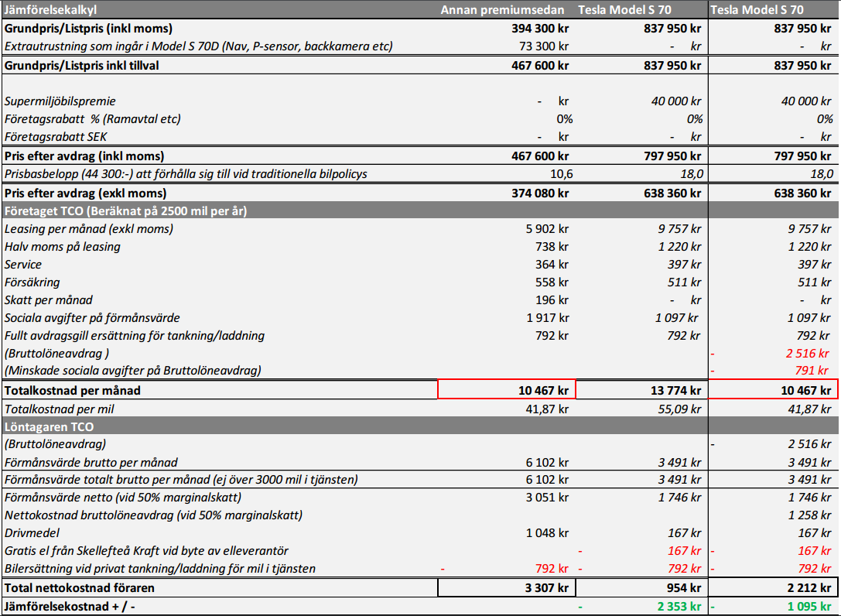Click the 'Total nettokostnad föraren' row label
841x616 pixels.
pyautogui.click(x=80, y=587)
